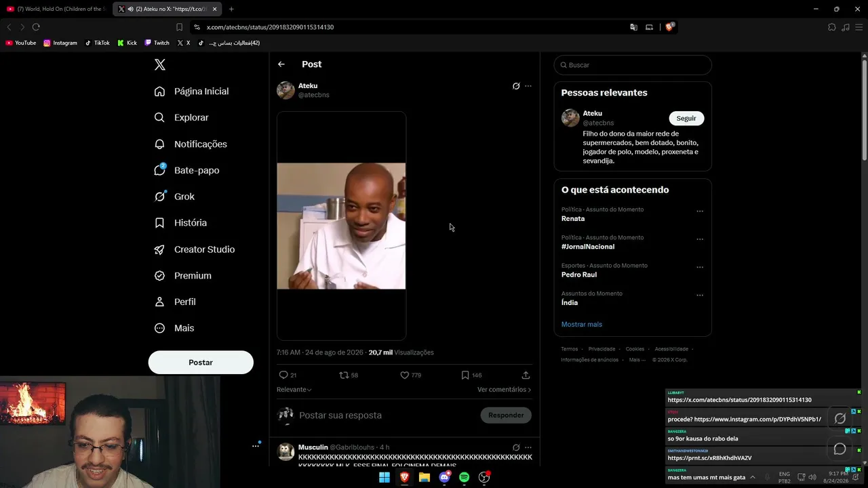This screenshot has width=868, height=488.
Task: Click the translate page icon in the address bar
Action: [633, 27]
